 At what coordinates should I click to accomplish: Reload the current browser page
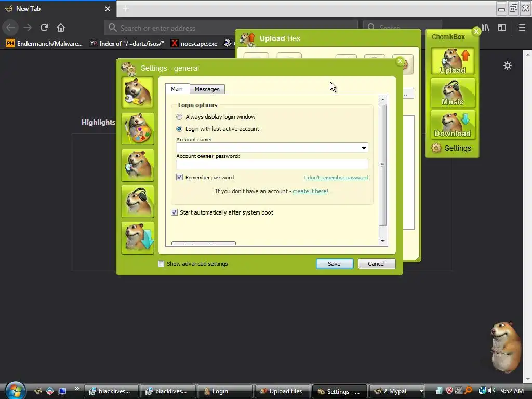coord(44,28)
